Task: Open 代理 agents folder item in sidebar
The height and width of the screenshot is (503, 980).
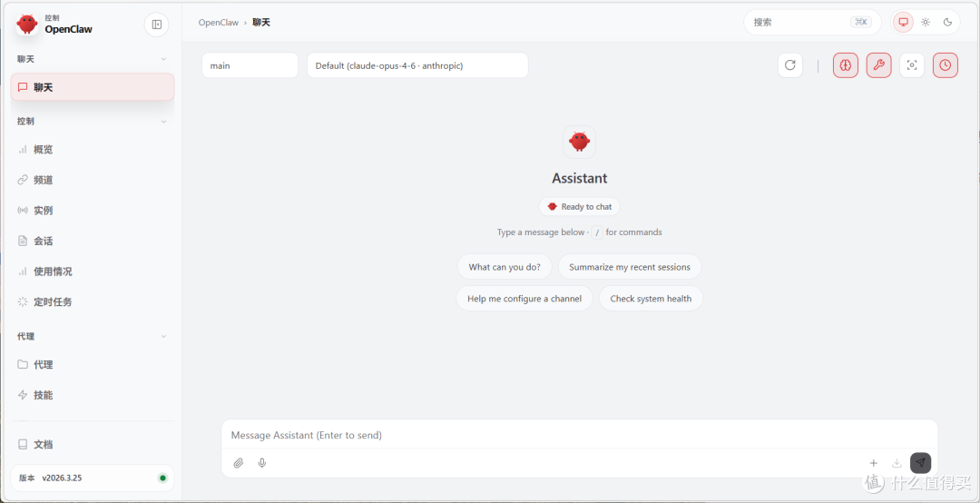Action: 93,364
